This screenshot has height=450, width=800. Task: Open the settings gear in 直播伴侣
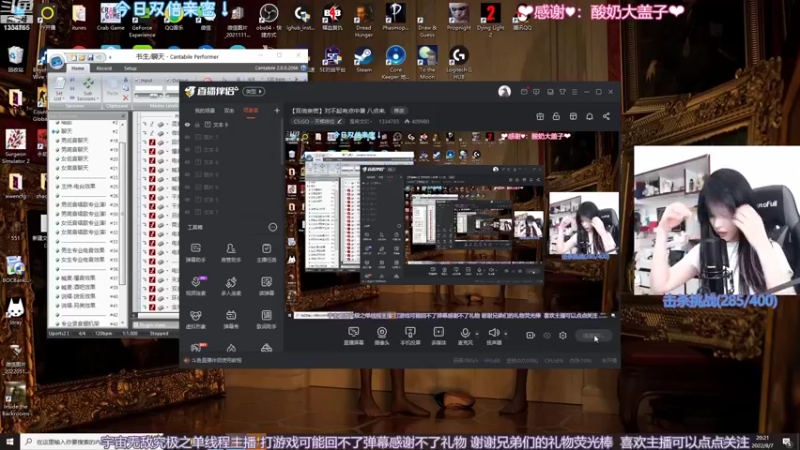tap(563, 335)
